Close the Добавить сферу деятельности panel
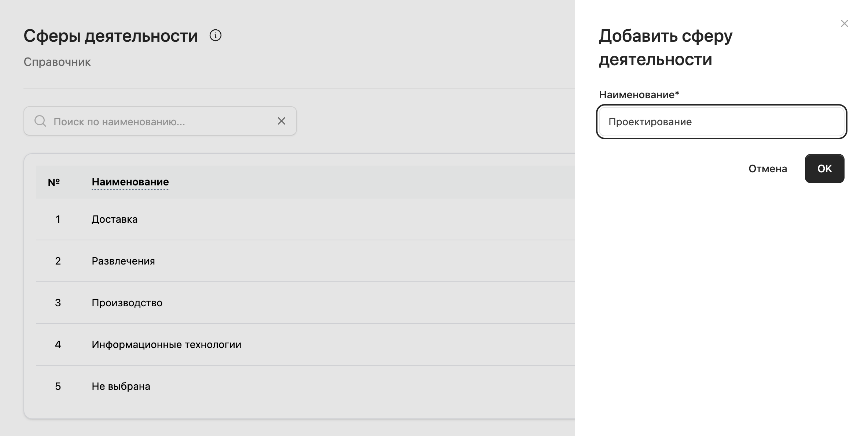 (844, 23)
